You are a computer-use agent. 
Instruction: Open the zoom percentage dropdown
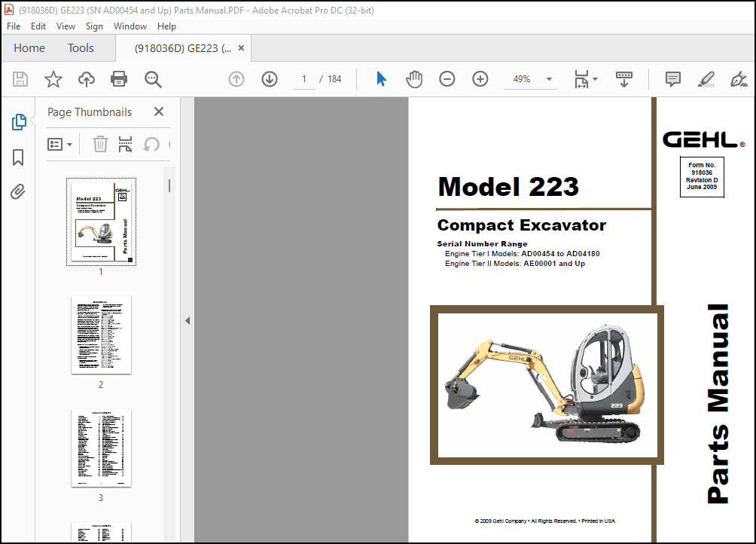(549, 78)
